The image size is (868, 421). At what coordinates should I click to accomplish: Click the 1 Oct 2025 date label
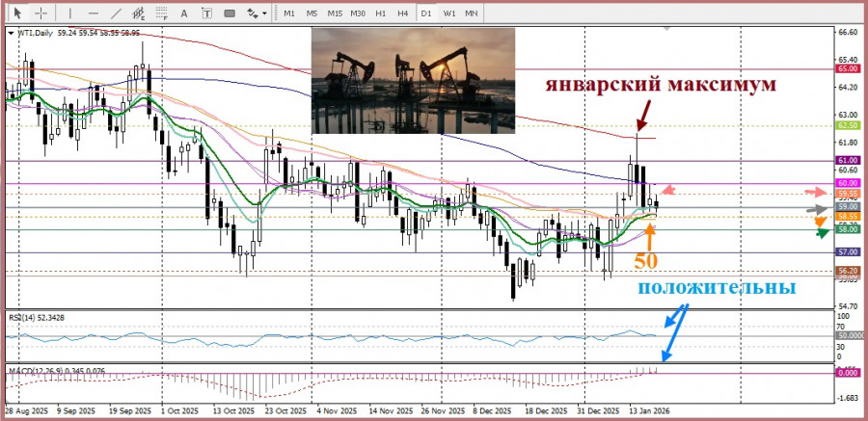click(x=179, y=411)
